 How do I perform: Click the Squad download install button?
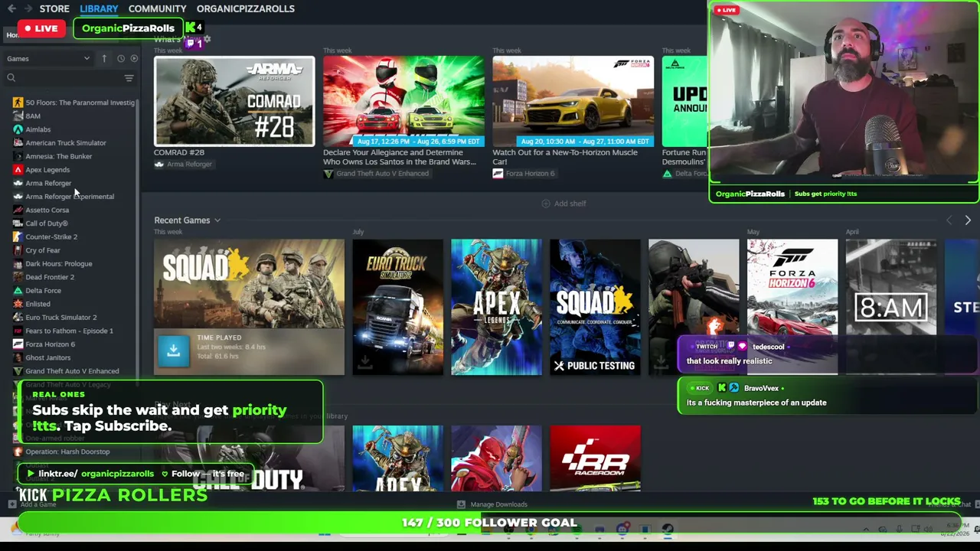[173, 351]
